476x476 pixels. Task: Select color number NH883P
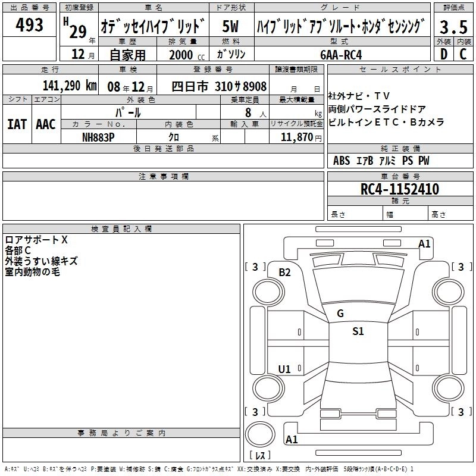(x=98, y=137)
